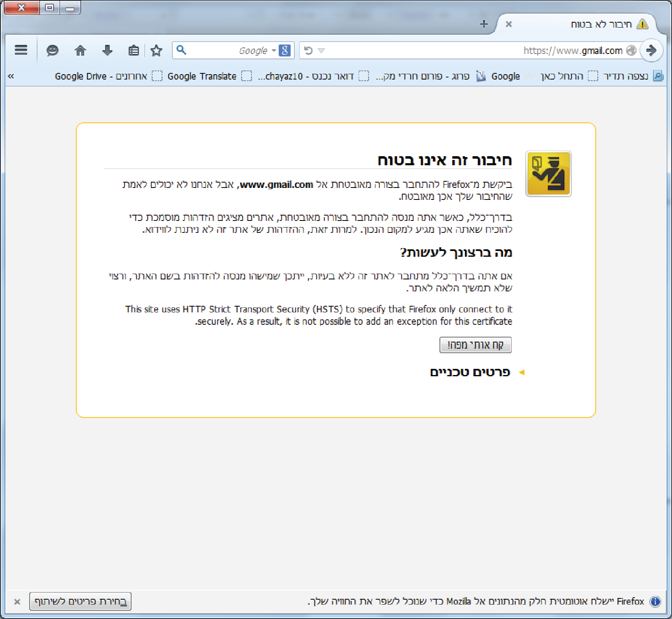This screenshot has width=672, height=619.
Task: Close the 'חיבור לא בטוח' tab
Action: (x=509, y=24)
